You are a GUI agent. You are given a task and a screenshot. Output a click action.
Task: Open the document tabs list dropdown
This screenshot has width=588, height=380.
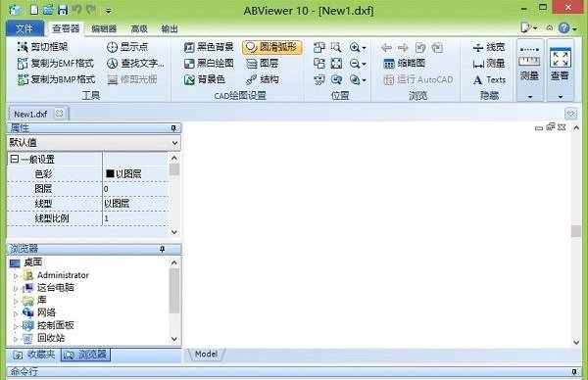tap(570, 114)
